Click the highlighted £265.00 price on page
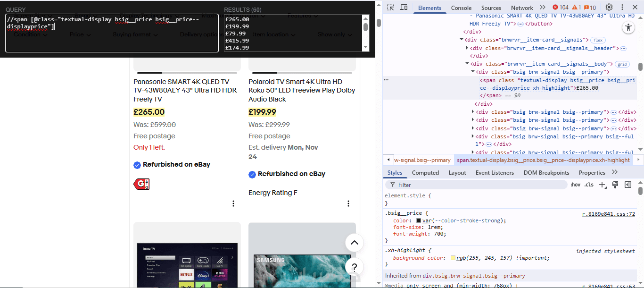This screenshot has height=288, width=644. coord(149,112)
